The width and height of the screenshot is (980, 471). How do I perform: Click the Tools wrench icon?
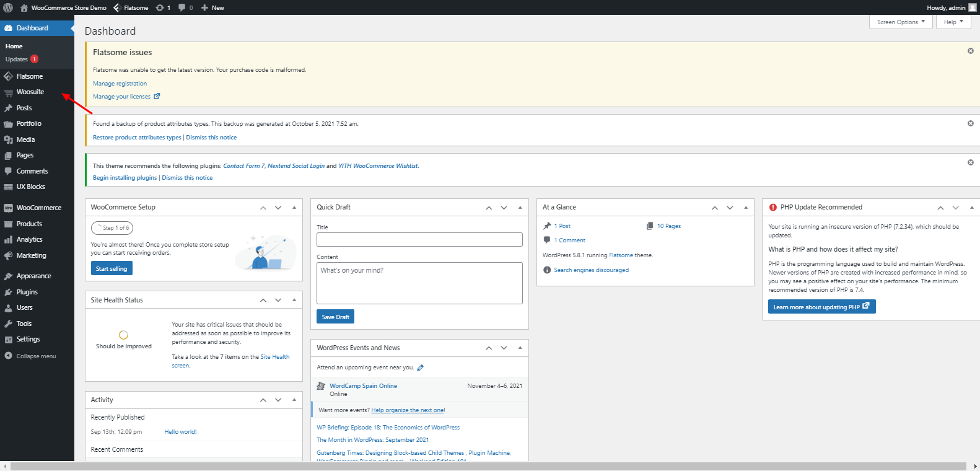click(x=8, y=324)
